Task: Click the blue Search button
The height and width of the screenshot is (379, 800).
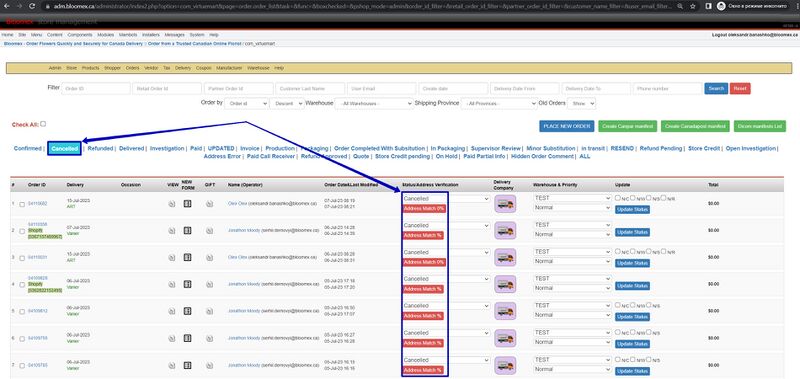Action: pos(716,88)
